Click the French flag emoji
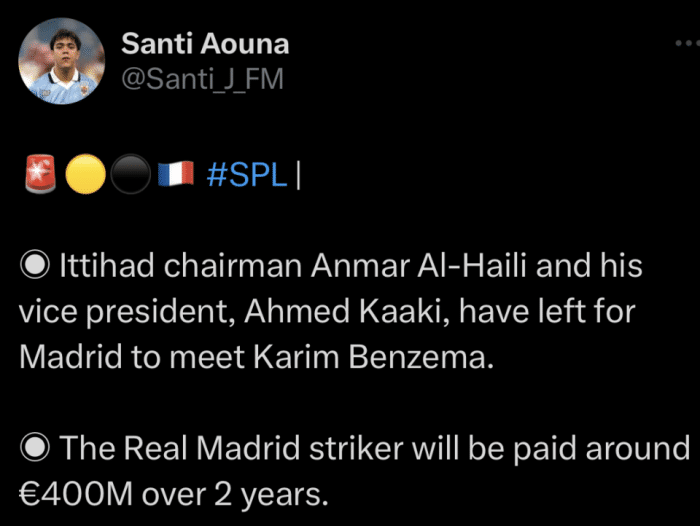700x526 pixels. click(x=175, y=176)
